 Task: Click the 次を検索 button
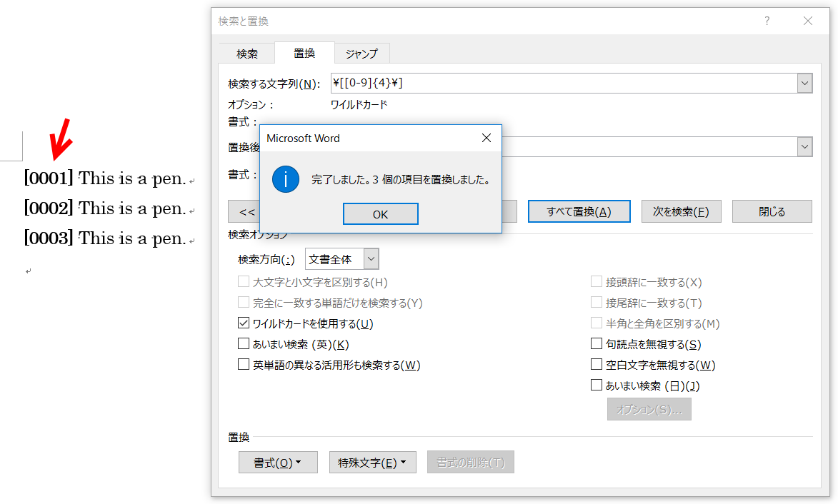(681, 211)
